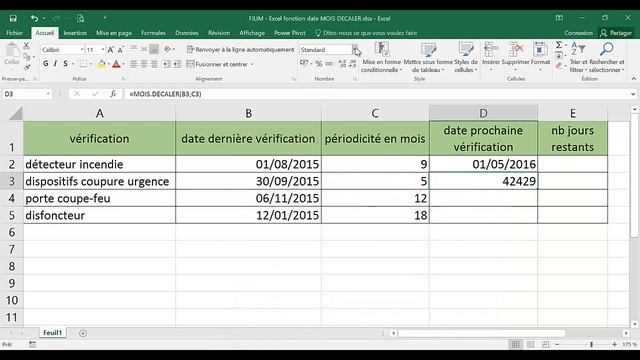Remove a decimal place
The image size is (640, 360).
[353, 64]
